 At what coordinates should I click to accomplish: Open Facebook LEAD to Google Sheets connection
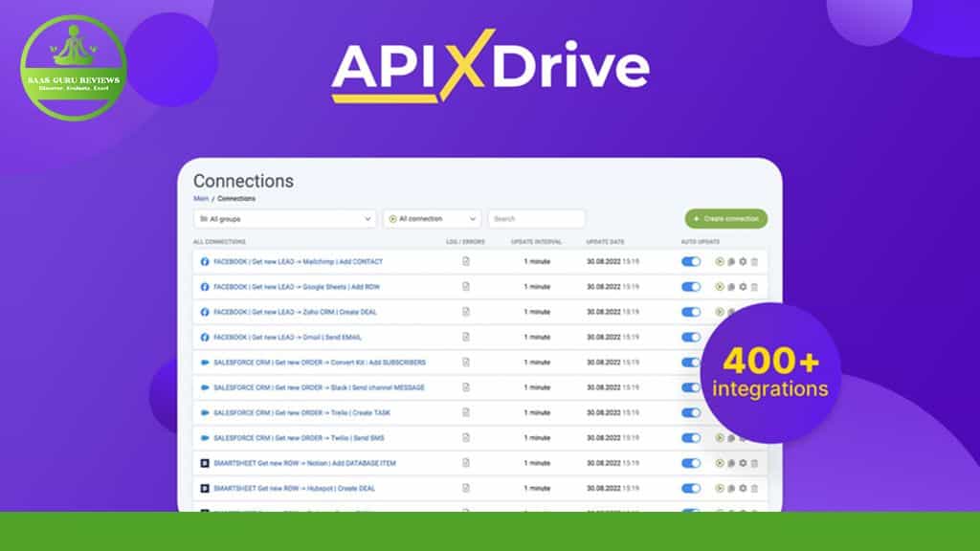click(x=297, y=287)
